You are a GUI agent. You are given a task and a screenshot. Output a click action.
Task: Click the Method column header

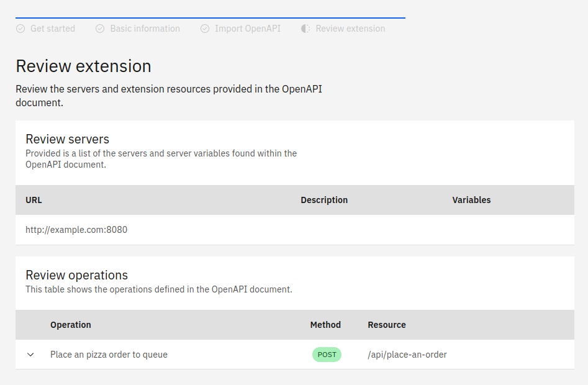(325, 325)
